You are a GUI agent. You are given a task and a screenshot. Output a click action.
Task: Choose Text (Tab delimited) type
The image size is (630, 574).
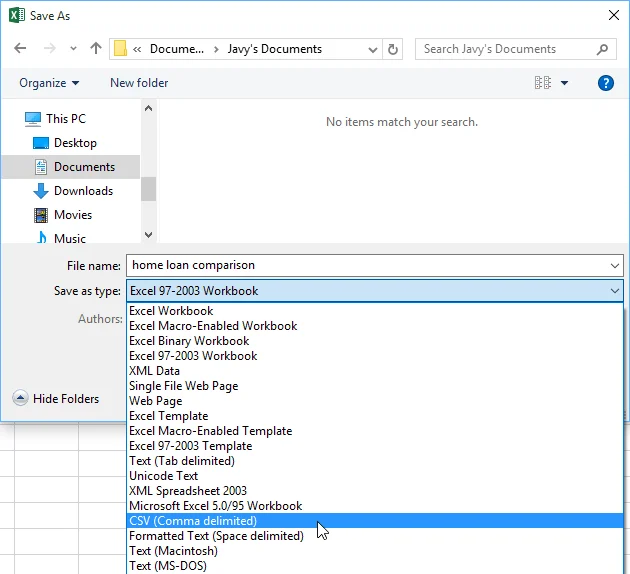point(375,461)
